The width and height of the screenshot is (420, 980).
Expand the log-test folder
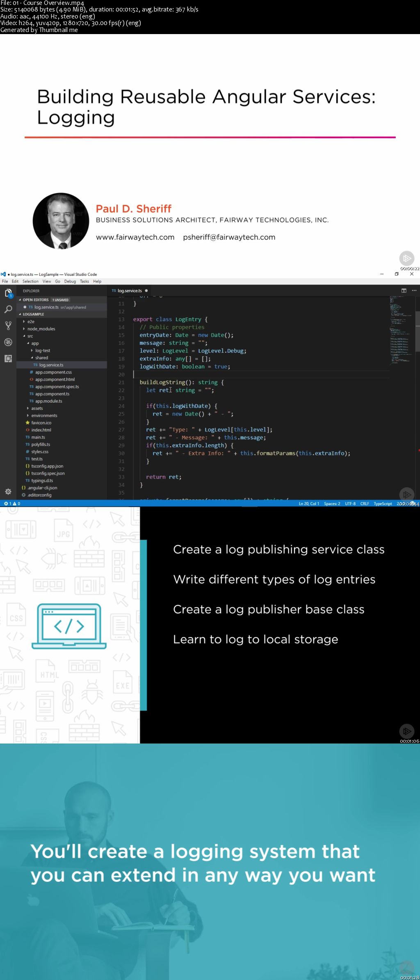[x=32, y=351]
